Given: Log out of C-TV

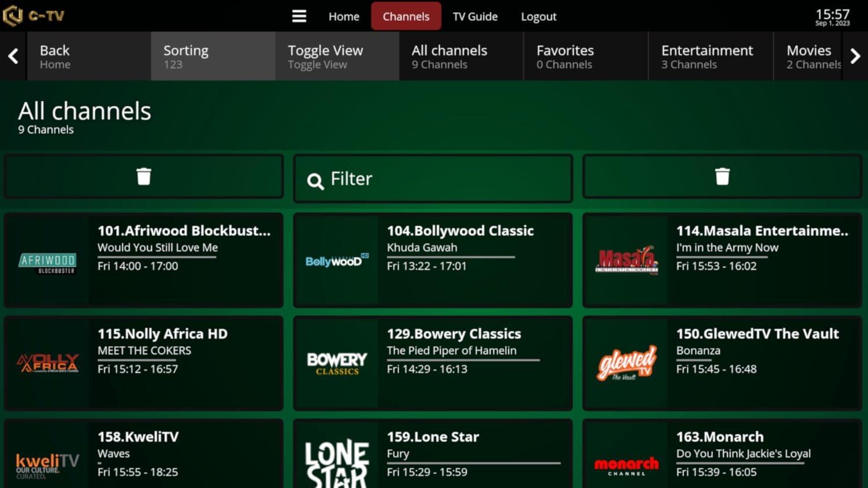Looking at the screenshot, I should [538, 16].
